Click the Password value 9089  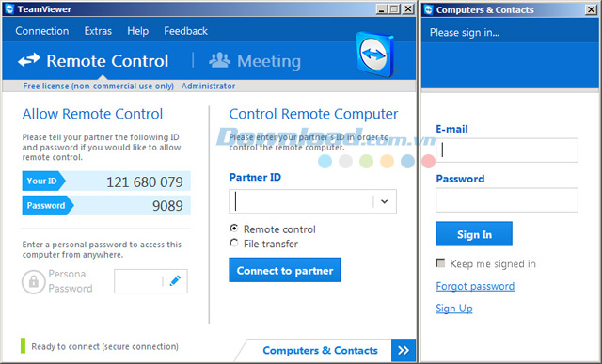click(x=167, y=206)
